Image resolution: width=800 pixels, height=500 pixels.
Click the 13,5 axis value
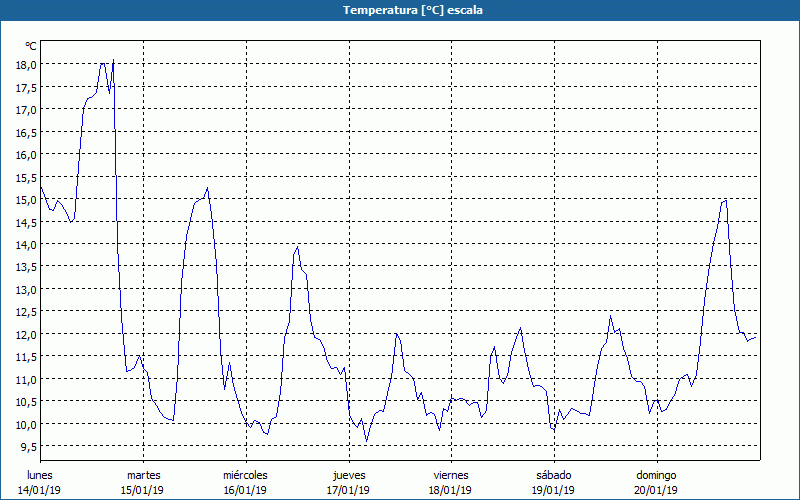pos(28,267)
